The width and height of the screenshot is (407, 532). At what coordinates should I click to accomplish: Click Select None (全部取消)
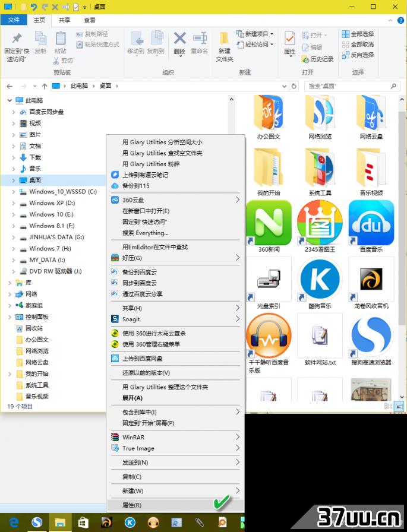[x=358, y=45]
